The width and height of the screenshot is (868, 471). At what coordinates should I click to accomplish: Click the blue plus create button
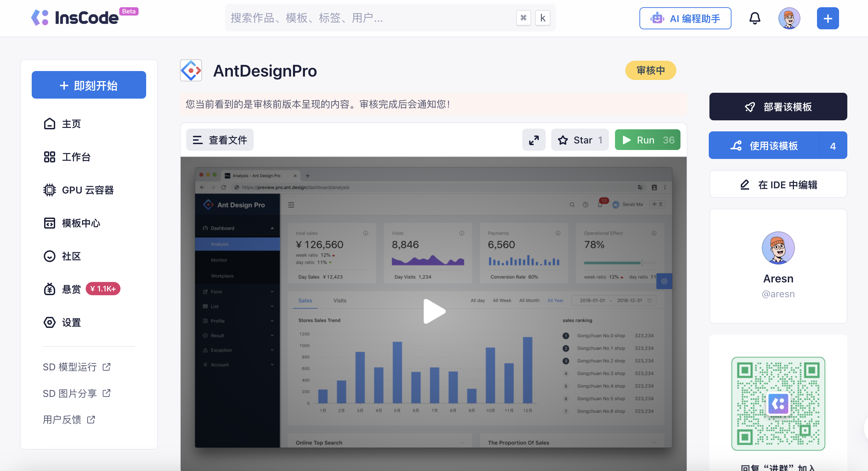[x=828, y=18]
